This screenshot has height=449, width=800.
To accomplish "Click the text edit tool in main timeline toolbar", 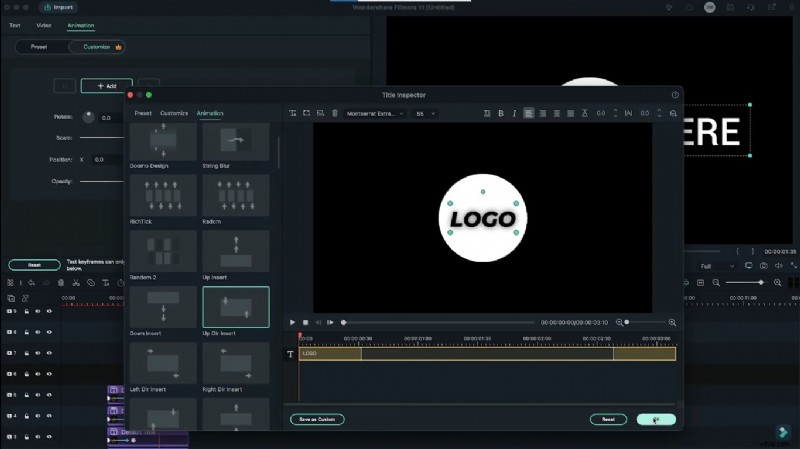I will [106, 283].
